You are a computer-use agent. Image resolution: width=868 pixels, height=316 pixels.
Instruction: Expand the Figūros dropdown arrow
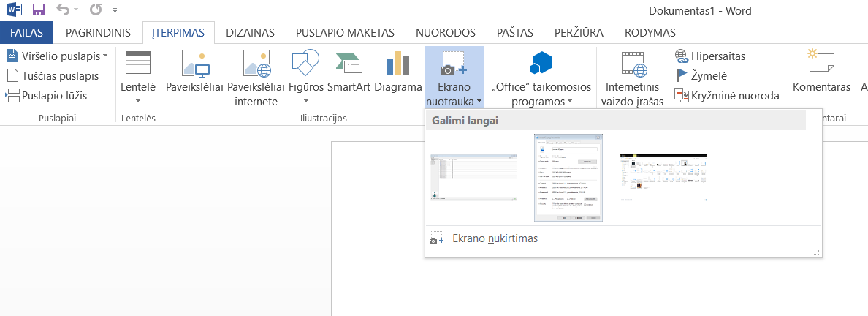coord(305,100)
